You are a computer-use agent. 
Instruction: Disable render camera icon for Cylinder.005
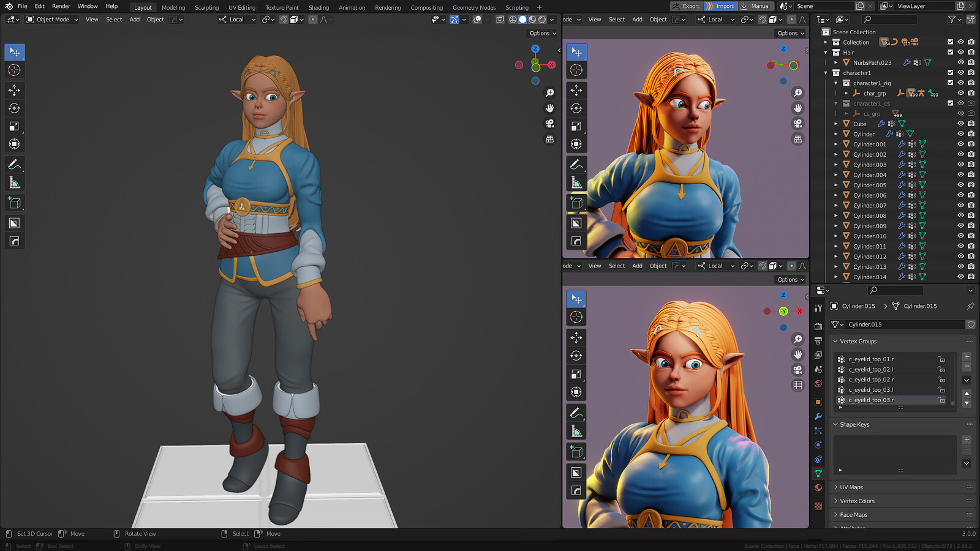(x=971, y=185)
